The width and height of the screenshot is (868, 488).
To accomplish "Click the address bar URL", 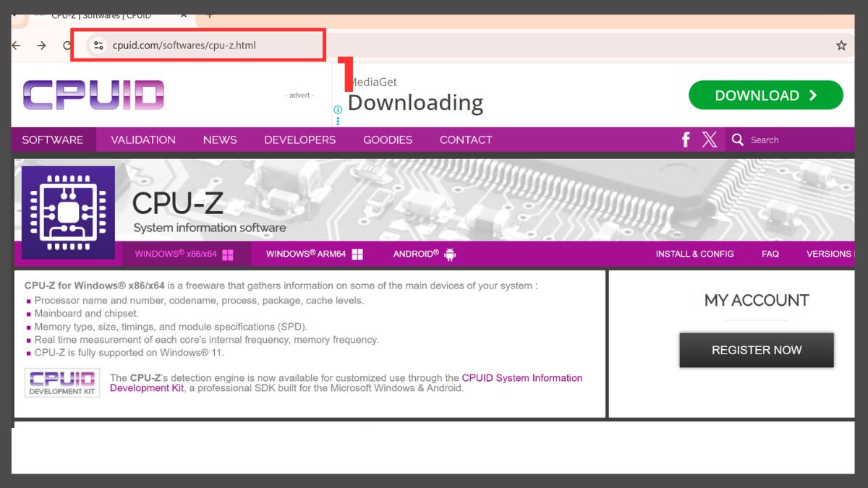I will (184, 46).
